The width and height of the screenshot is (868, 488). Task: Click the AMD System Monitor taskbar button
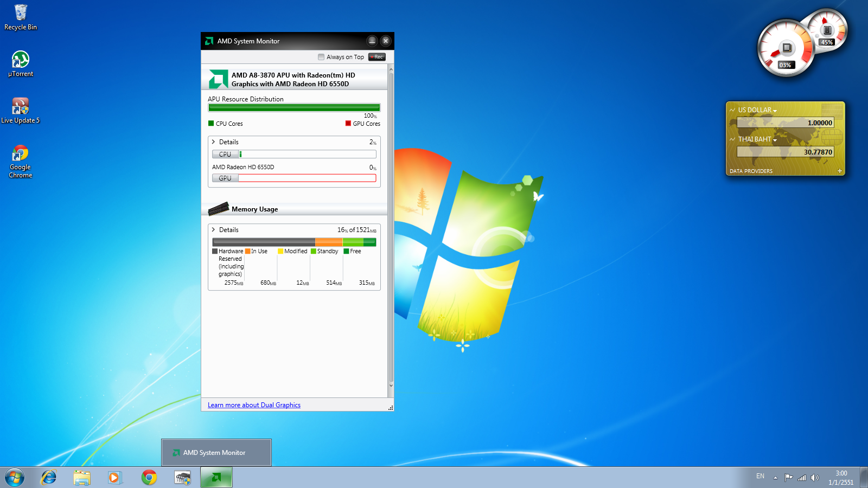(216, 478)
